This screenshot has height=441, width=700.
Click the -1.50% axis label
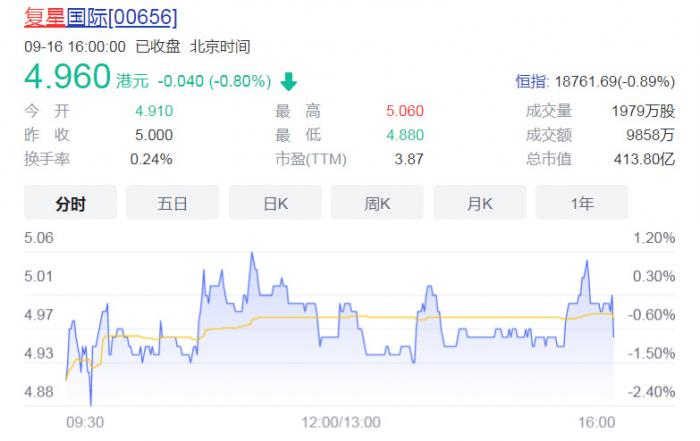point(651,353)
